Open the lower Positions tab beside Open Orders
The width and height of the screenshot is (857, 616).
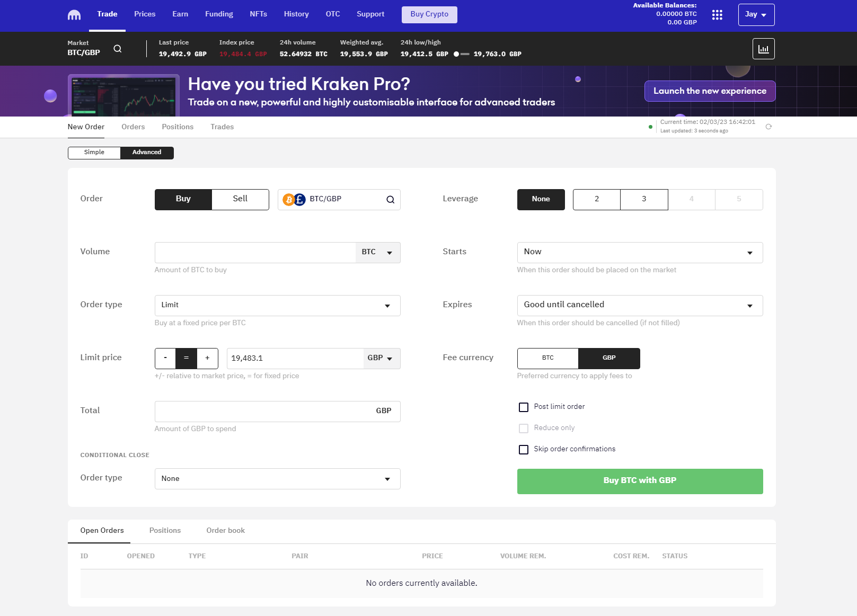pos(165,531)
